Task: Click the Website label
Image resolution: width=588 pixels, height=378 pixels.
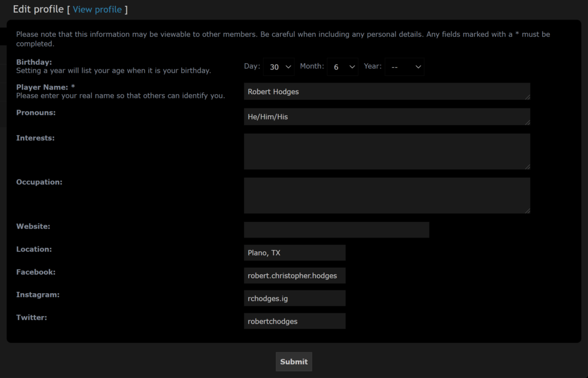Action: [x=33, y=226]
